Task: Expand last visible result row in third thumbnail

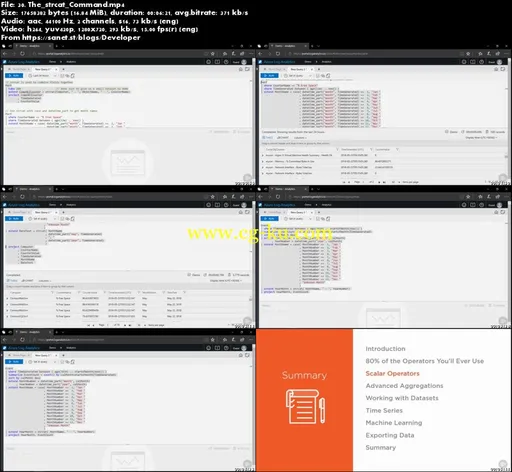Action: pyautogui.click(x=7, y=316)
